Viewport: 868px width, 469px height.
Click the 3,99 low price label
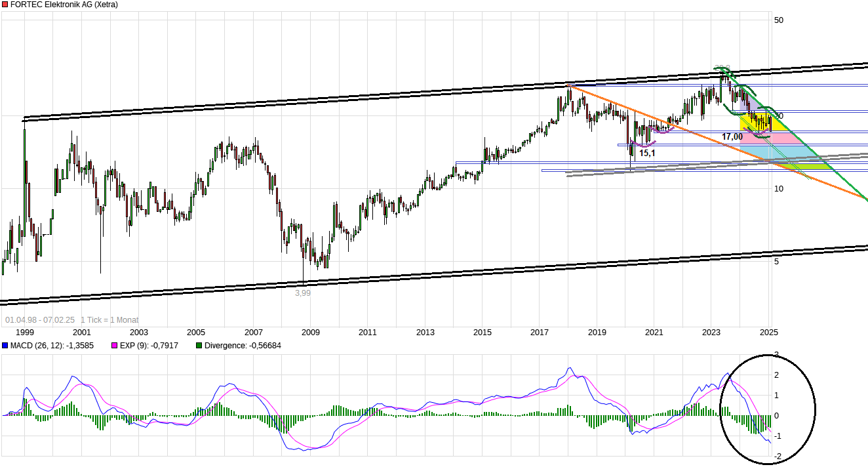point(302,293)
